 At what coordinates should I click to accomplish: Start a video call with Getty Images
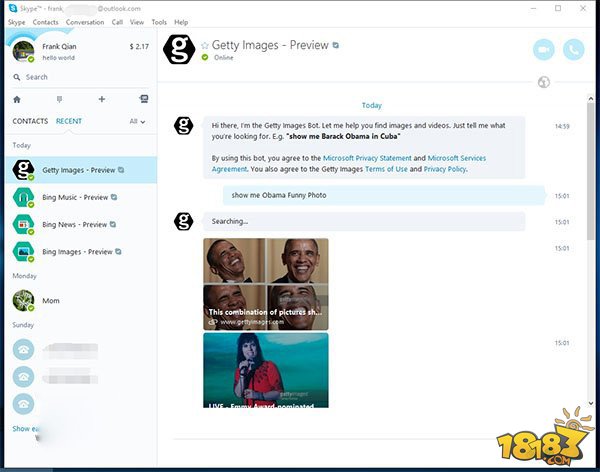[545, 50]
